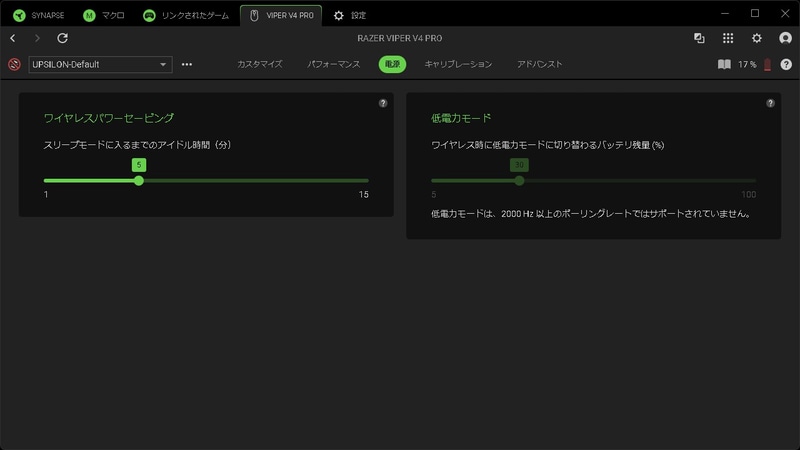Go to the アドバンスト section
Viewport: 800px width, 450px height.
[539, 64]
